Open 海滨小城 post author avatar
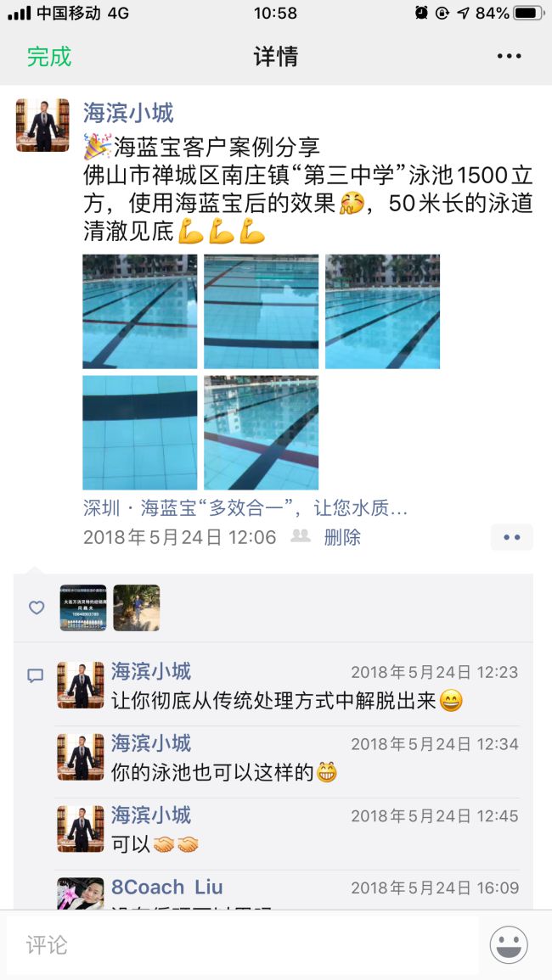Screen dimensions: 552x980 point(42,125)
